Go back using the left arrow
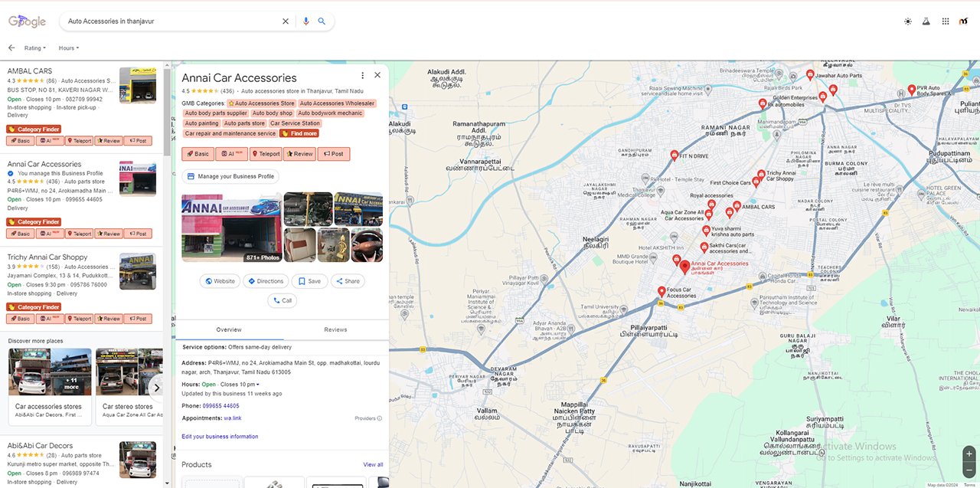 pos(11,47)
